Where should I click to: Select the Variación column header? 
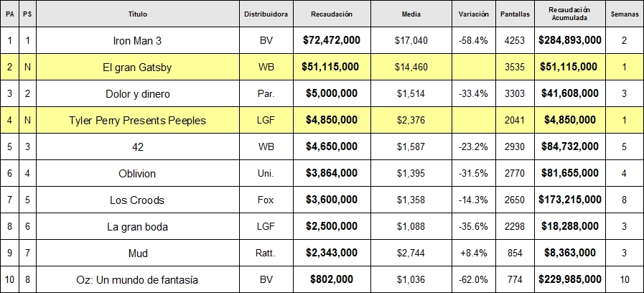(x=474, y=14)
